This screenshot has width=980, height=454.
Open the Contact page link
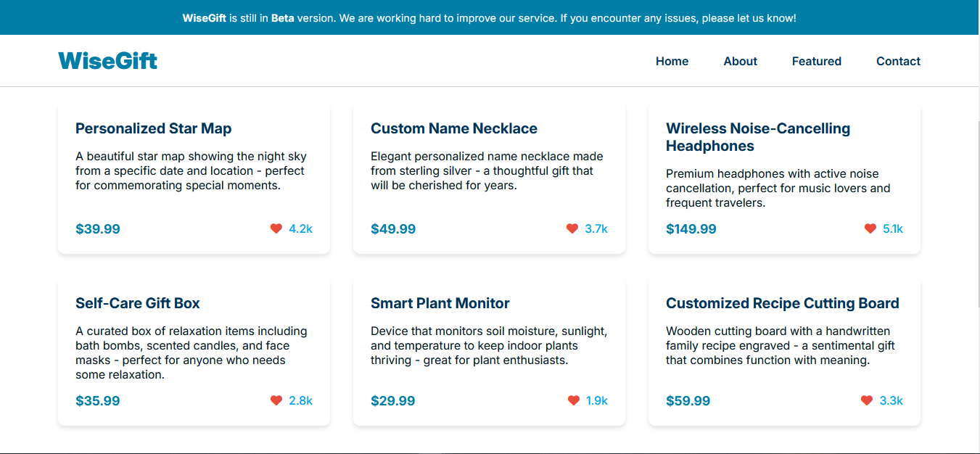898,62
